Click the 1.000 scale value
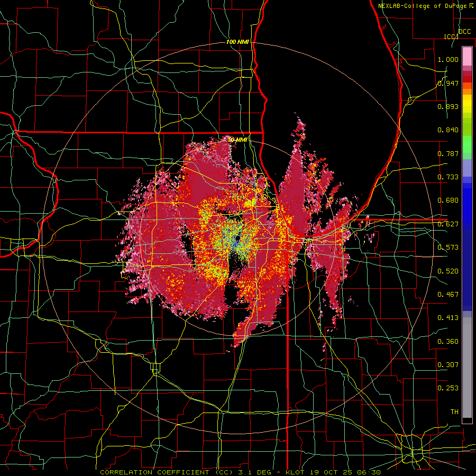This screenshot has height=476, width=476. click(x=448, y=59)
